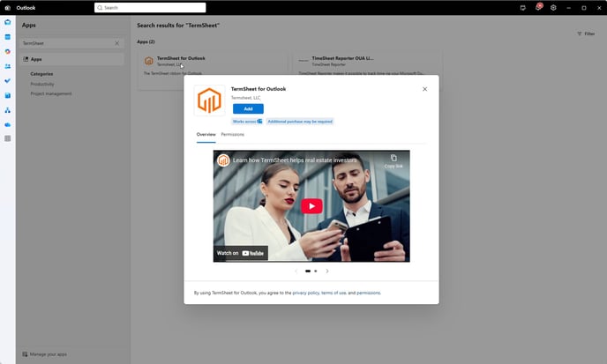The height and width of the screenshot is (364, 607).
Task: Click 'TermSheet for Outlook' result card title
Action: (x=181, y=58)
